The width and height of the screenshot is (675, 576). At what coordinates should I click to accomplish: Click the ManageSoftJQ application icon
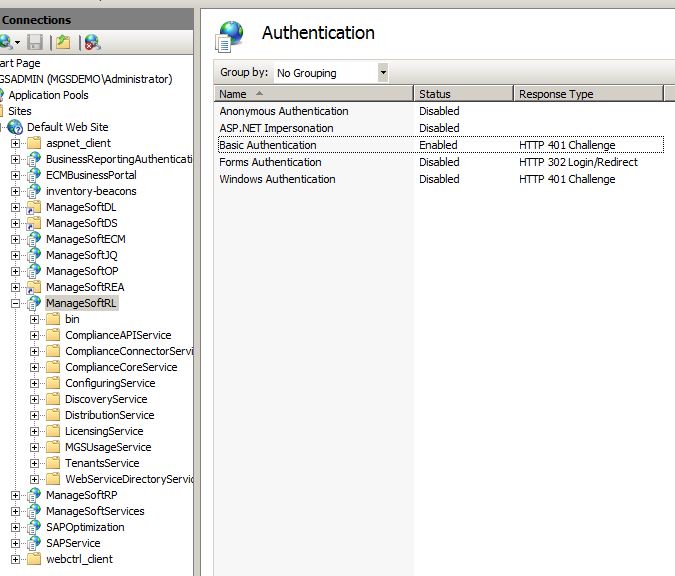[34, 255]
